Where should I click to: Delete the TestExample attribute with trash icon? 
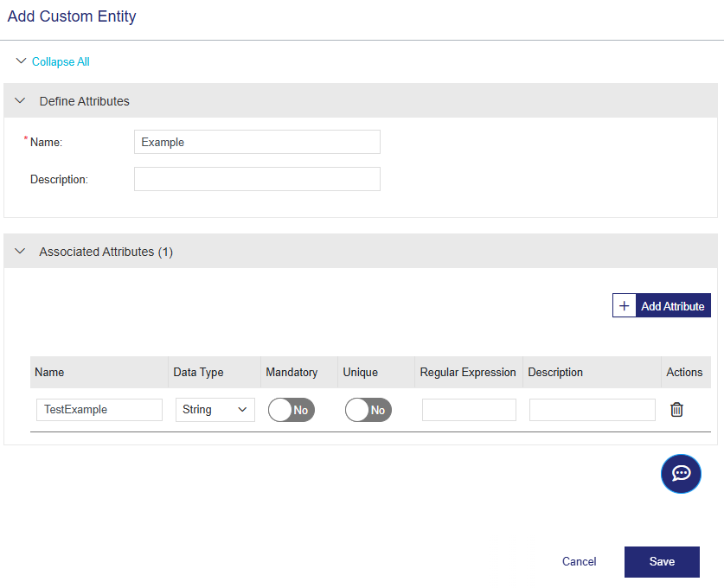676,410
